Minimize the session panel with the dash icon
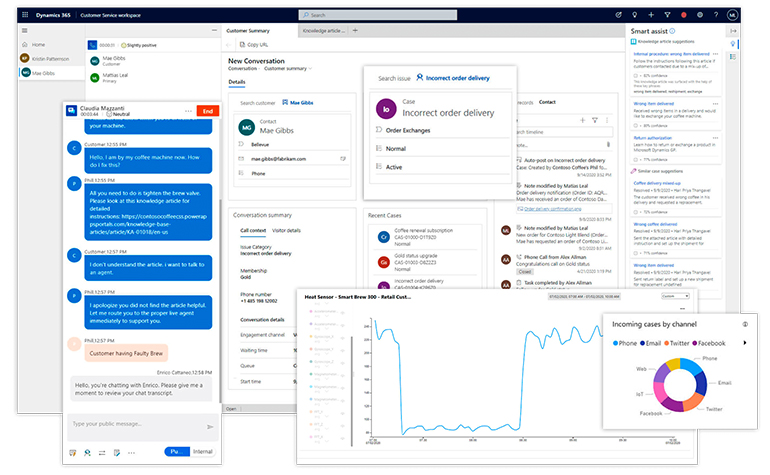 214,30
